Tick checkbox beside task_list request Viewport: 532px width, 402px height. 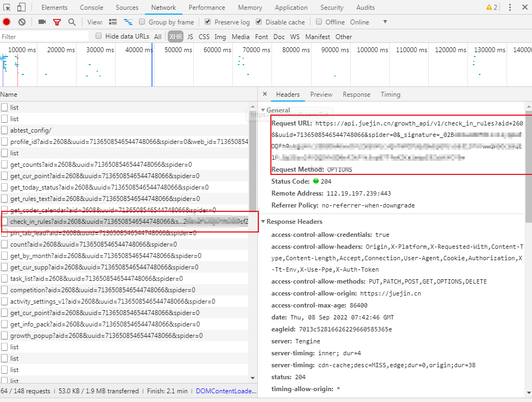[4, 278]
